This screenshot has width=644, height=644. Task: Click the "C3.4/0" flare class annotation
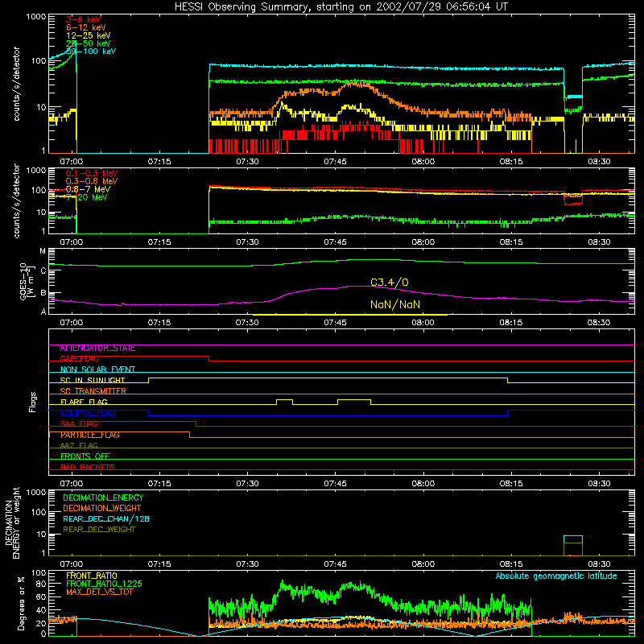coord(390,283)
